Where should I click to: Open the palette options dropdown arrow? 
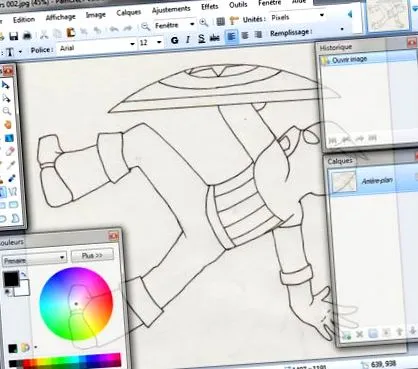tap(35, 347)
